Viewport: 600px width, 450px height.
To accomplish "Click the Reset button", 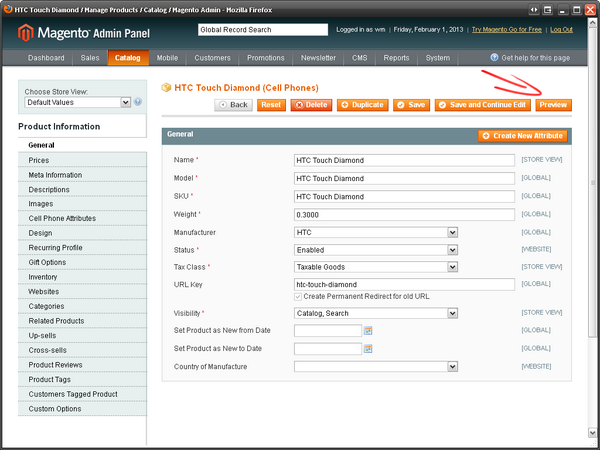I will [271, 105].
